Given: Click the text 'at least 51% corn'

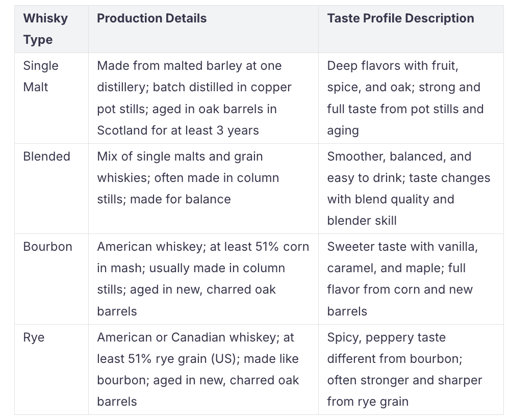Looking at the screenshot, I should [x=259, y=247].
